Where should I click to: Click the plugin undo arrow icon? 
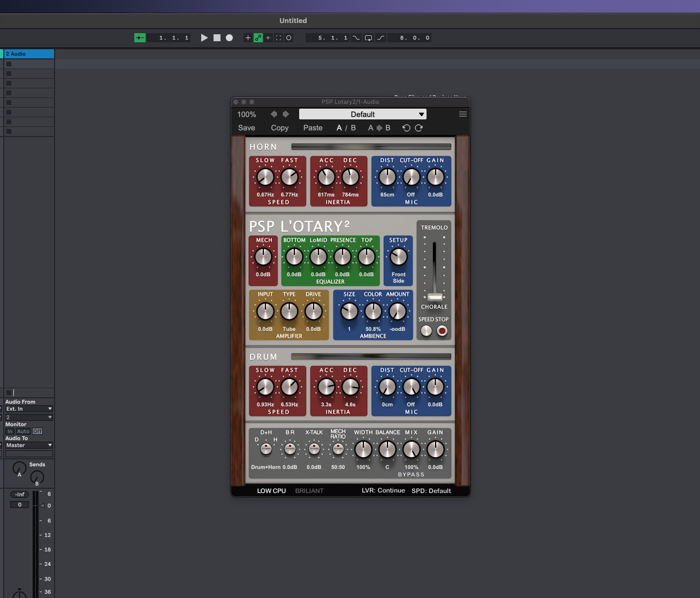406,128
